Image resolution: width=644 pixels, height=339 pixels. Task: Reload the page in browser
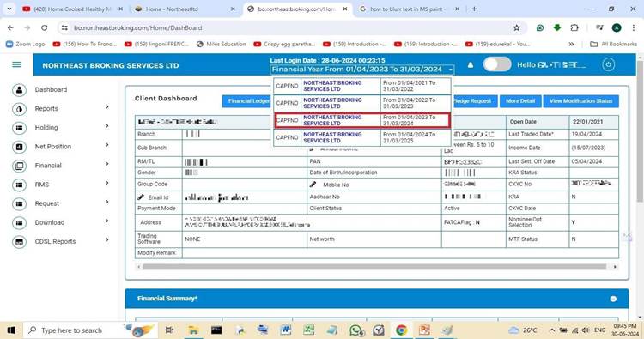tap(44, 28)
